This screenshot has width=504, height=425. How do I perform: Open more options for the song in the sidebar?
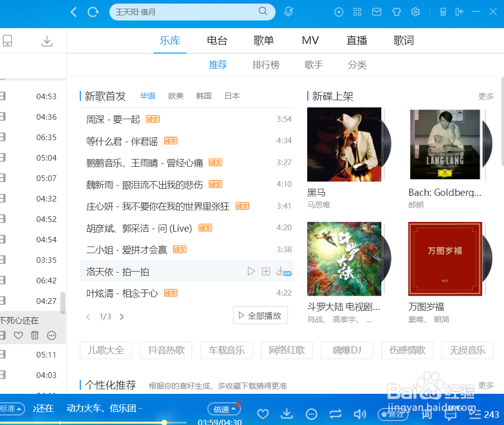[52, 335]
